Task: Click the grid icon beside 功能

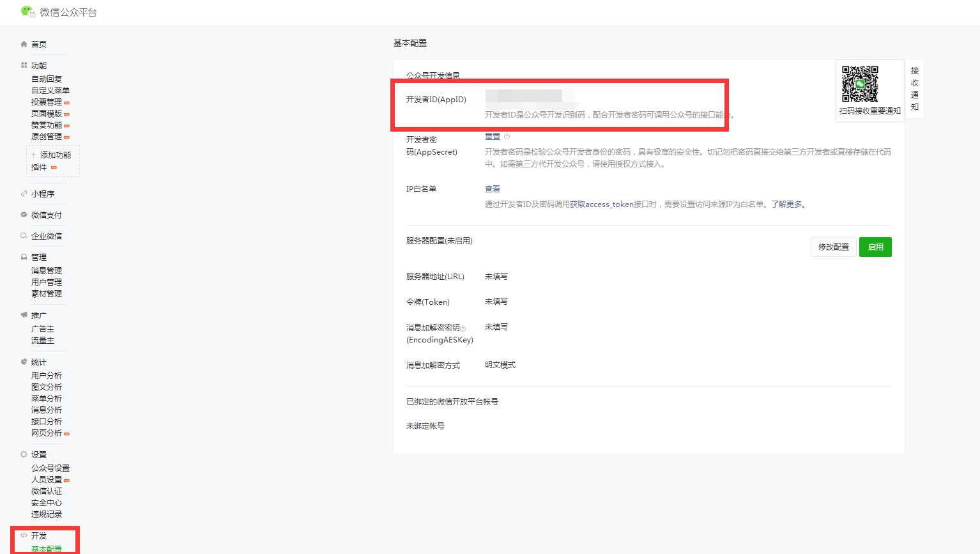Action: pyautogui.click(x=24, y=65)
